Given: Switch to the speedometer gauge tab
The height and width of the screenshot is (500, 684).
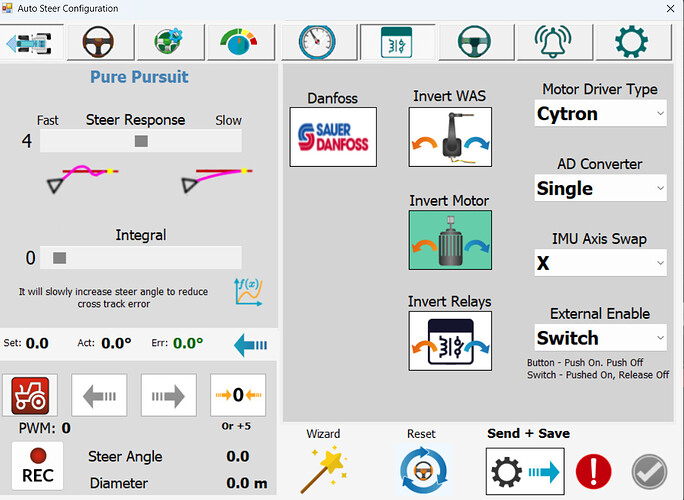Looking at the screenshot, I should 318,42.
